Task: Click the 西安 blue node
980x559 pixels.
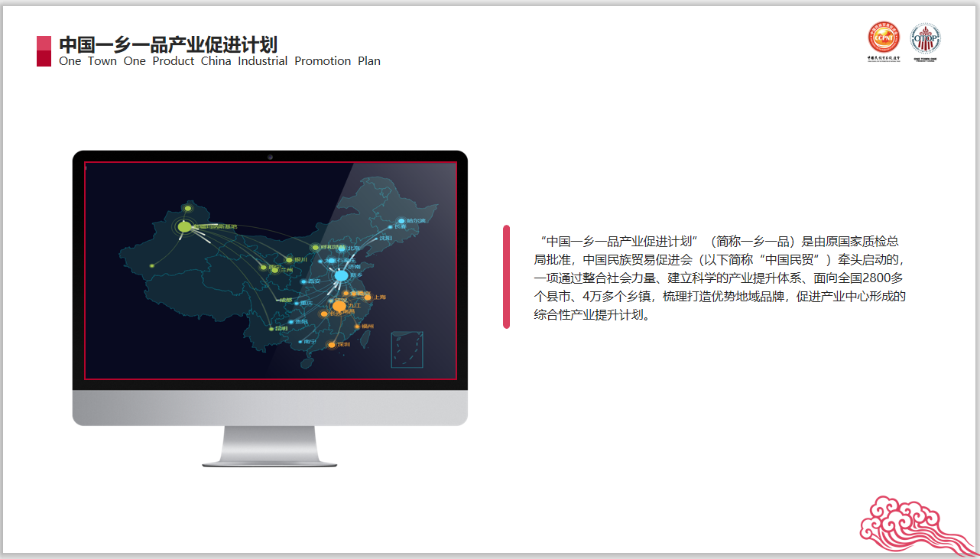Action: pyautogui.click(x=303, y=281)
